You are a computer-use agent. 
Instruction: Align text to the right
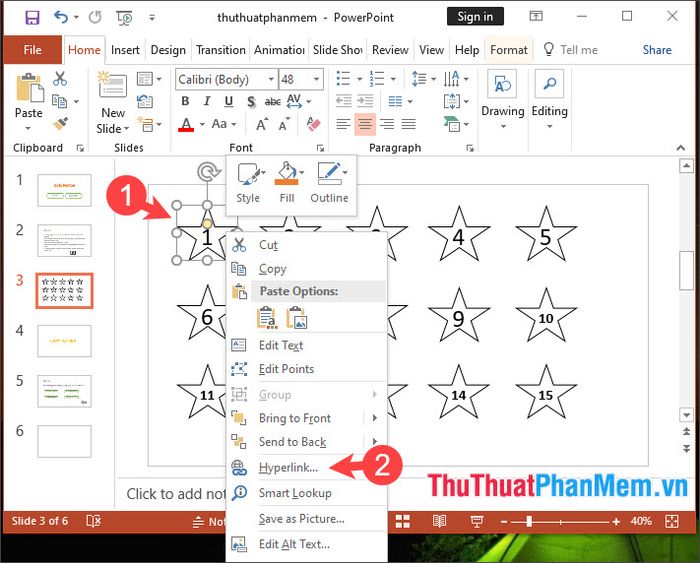pos(387,124)
